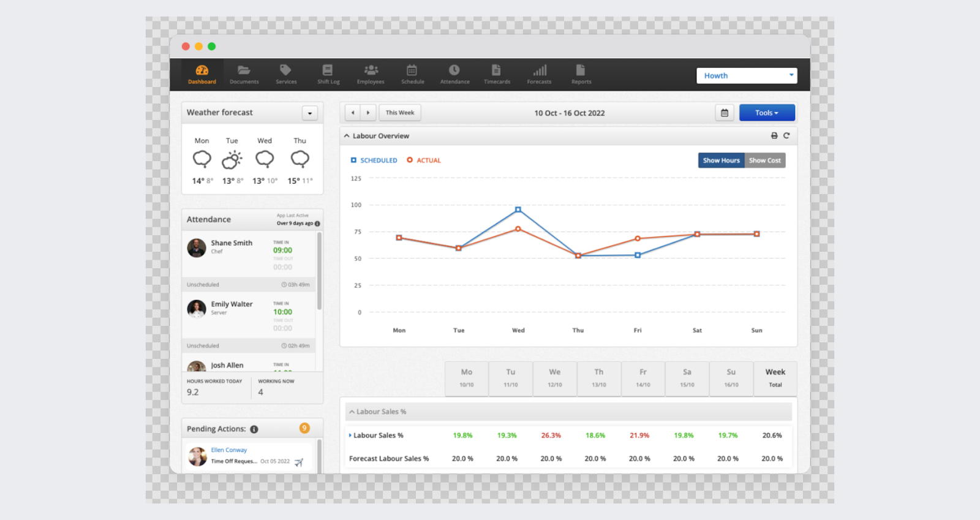This screenshot has width=980, height=520.
Task: Open the Howth location dropdown
Action: click(747, 75)
